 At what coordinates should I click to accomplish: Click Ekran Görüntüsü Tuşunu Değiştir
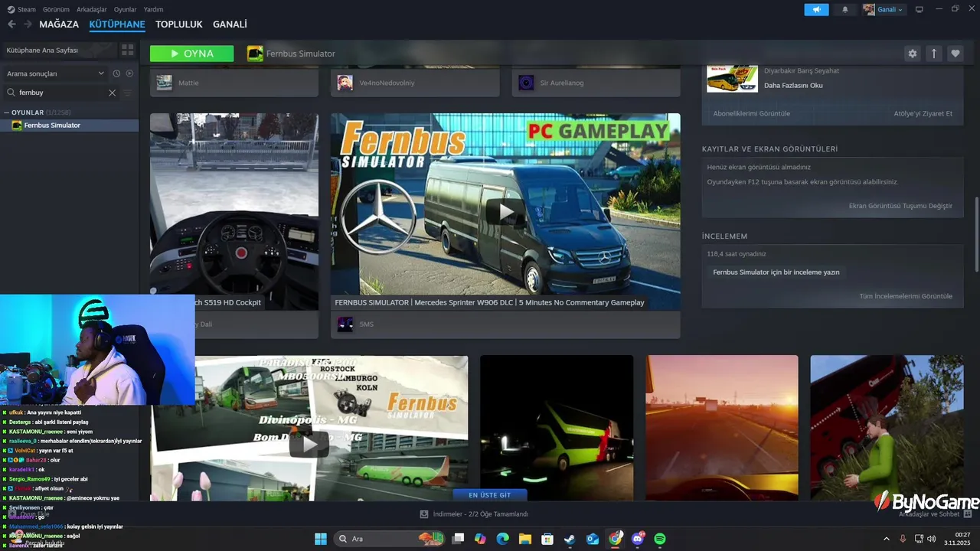coord(900,206)
